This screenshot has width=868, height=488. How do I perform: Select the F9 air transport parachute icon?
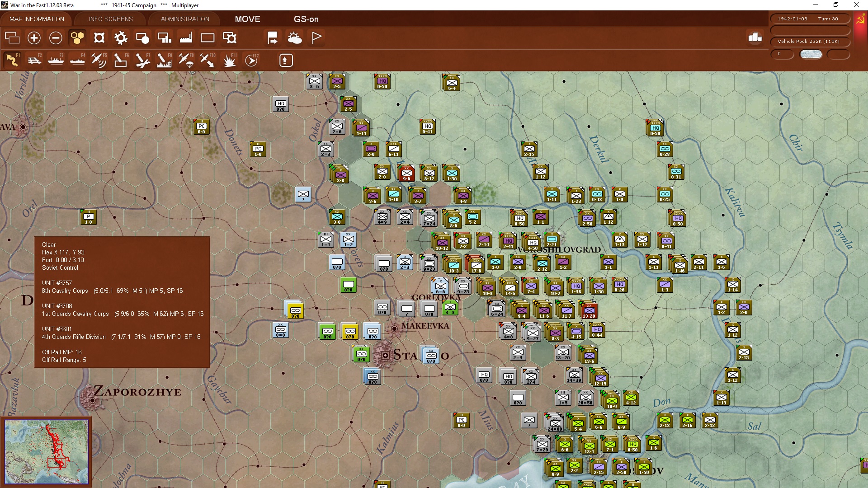click(186, 60)
